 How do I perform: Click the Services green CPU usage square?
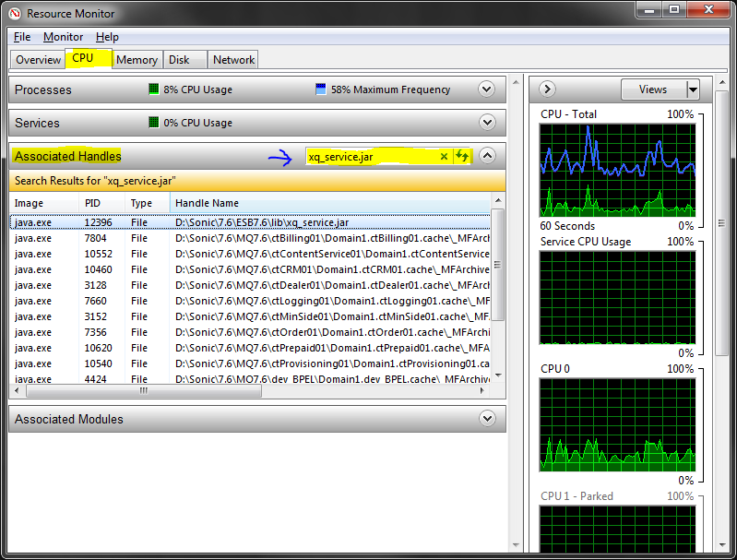(x=154, y=123)
